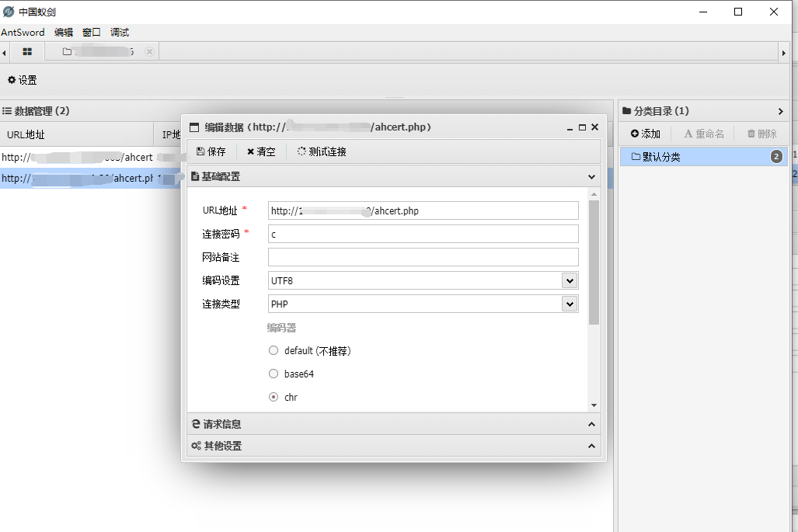Expand the Request Info (请求信息) section
This screenshot has width=798, height=532.
click(393, 424)
